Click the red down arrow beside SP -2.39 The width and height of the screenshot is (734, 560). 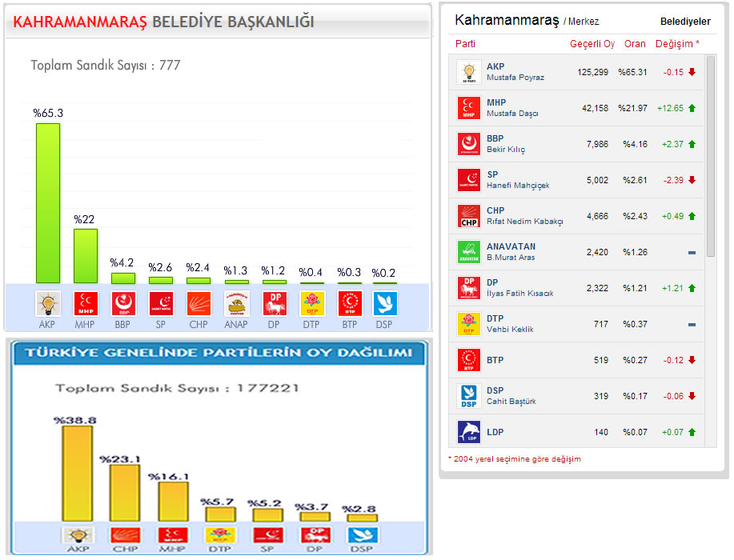point(692,180)
